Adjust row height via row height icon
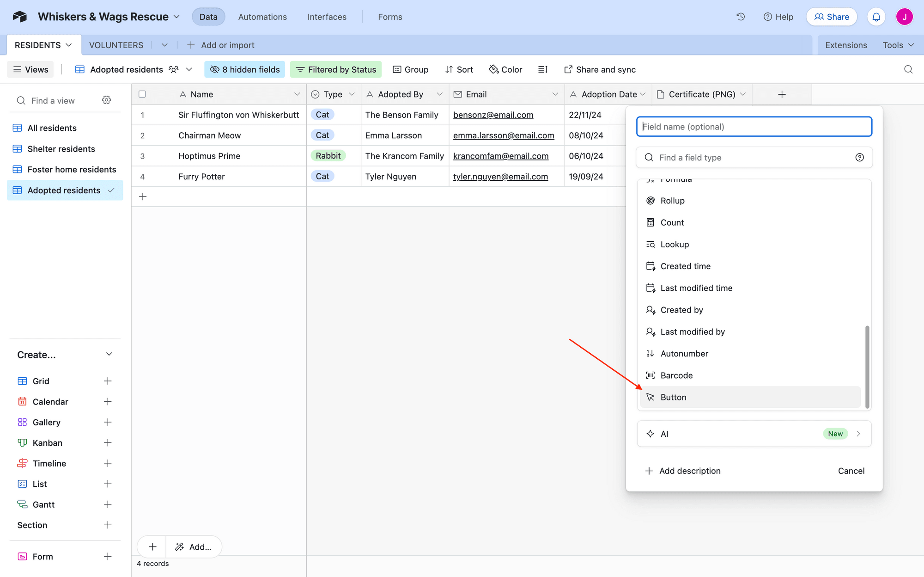The height and width of the screenshot is (577, 924). [x=542, y=69]
